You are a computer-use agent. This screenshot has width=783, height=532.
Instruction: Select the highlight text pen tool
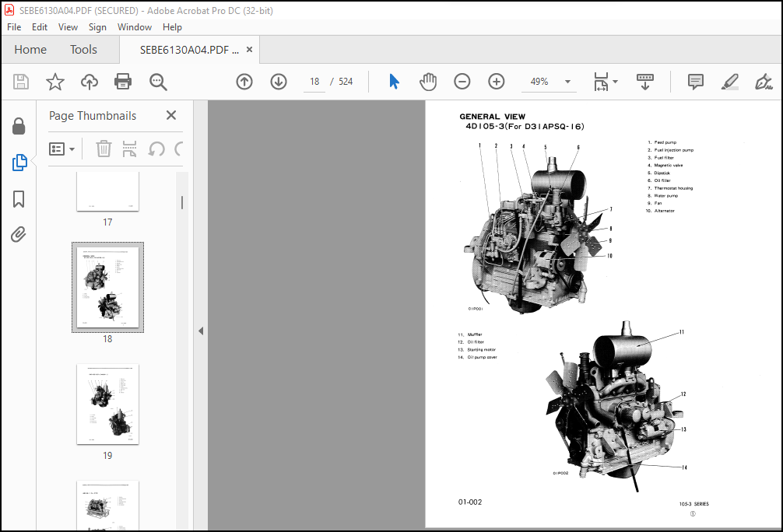pyautogui.click(x=729, y=82)
